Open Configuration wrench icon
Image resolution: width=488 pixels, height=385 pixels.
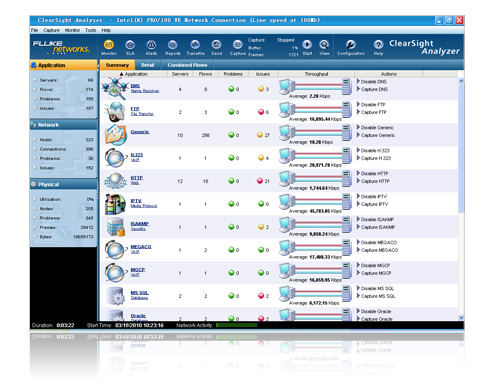[x=350, y=44]
